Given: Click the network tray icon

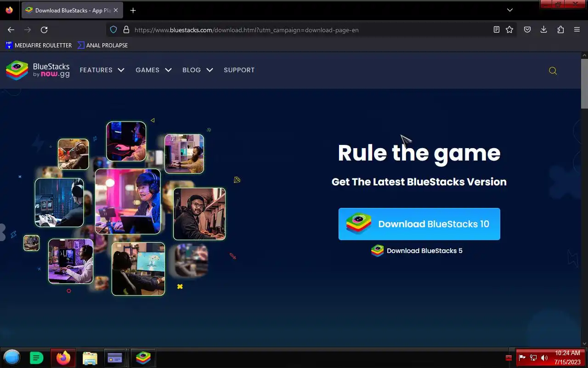Looking at the screenshot, I should click(x=533, y=357).
